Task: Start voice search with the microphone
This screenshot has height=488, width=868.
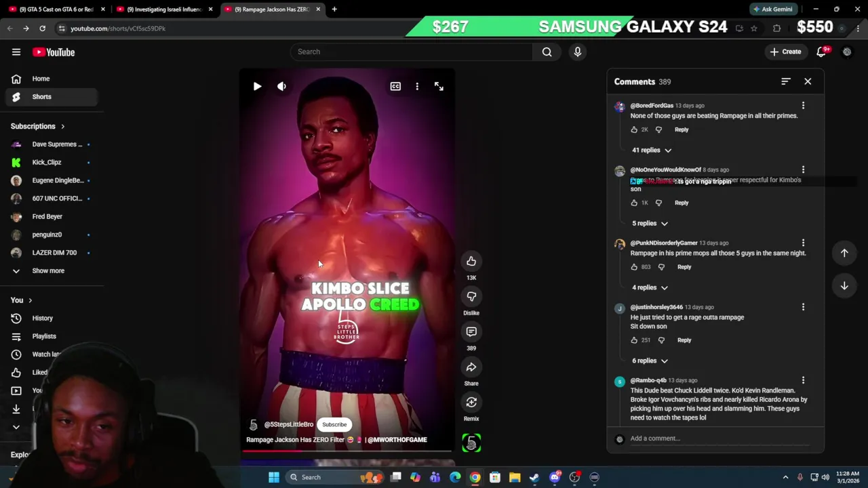Action: click(x=578, y=52)
